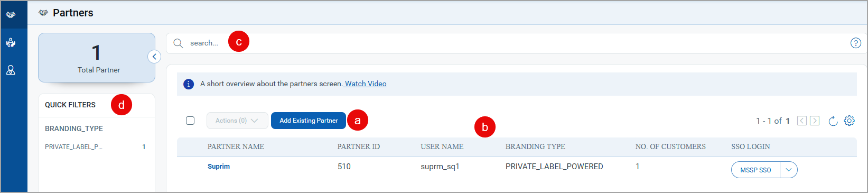Click the MSSP SSO button
The height and width of the screenshot is (193, 868).
coord(755,170)
